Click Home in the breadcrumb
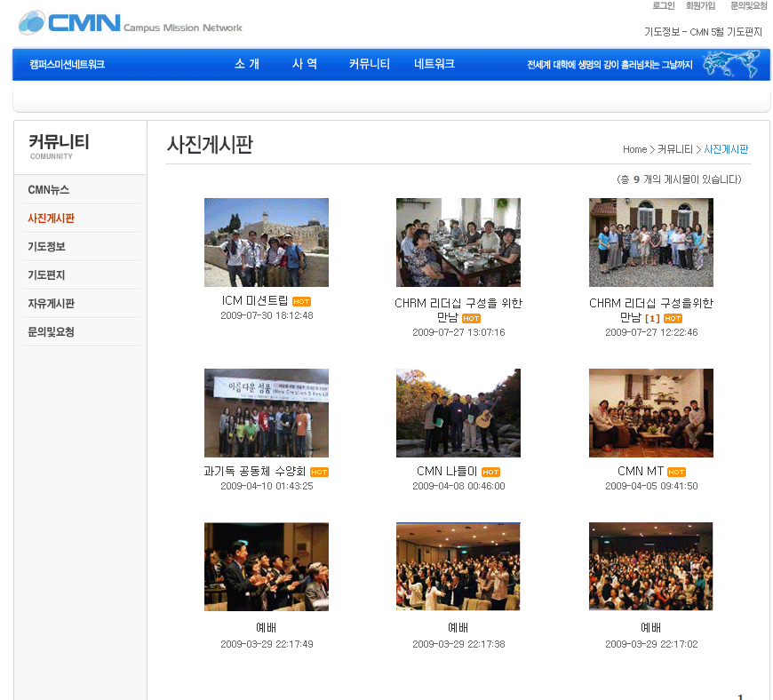 (634, 149)
